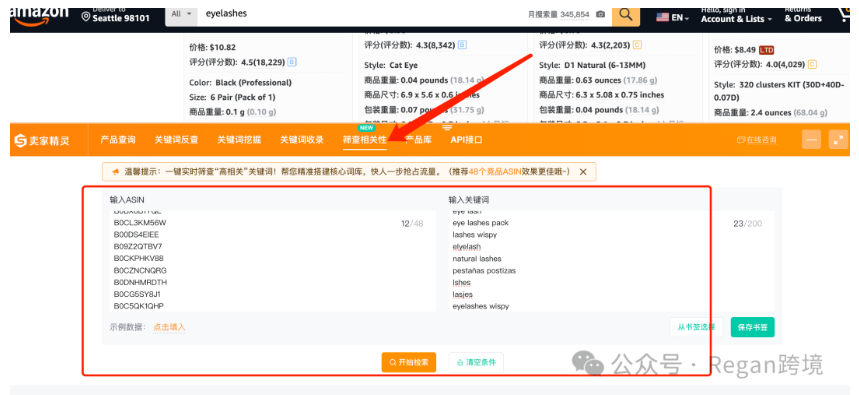Start search with 开始检索 button

click(409, 362)
